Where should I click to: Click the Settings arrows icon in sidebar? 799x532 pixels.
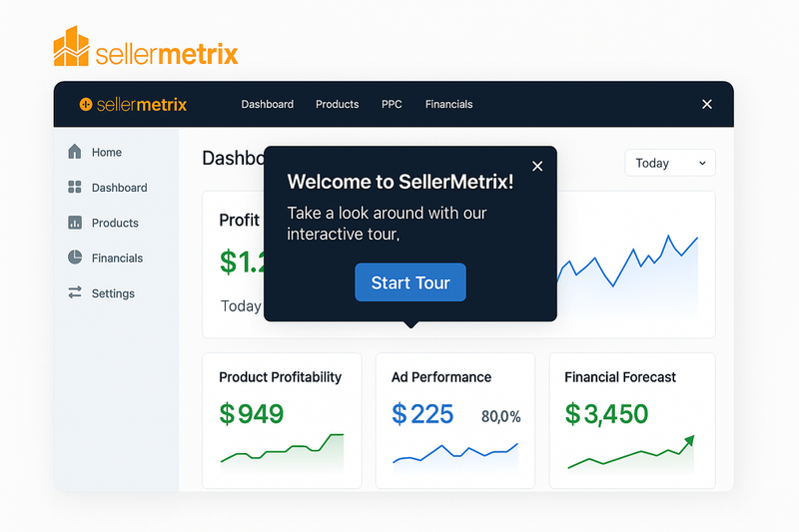pos(75,292)
